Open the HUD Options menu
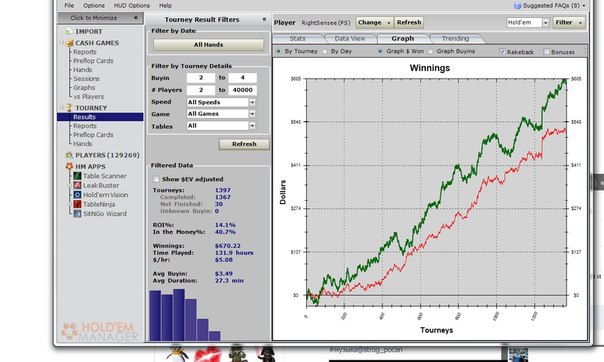Screen dimensions: 604x362 point(131,5)
